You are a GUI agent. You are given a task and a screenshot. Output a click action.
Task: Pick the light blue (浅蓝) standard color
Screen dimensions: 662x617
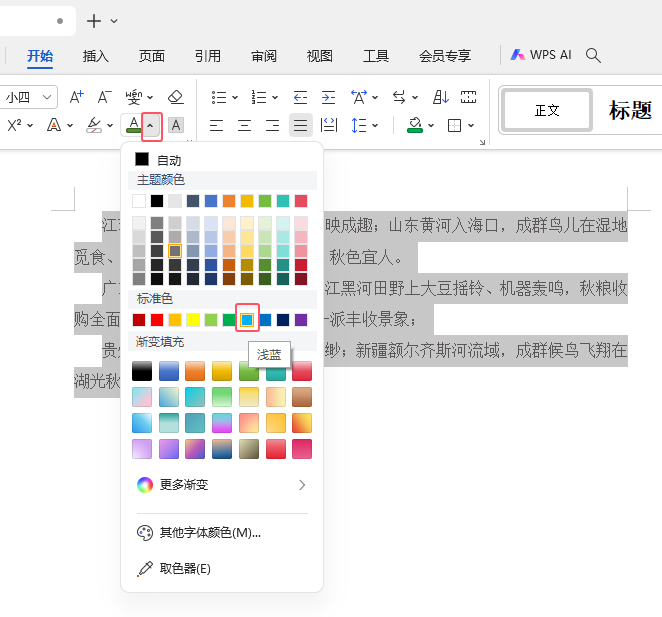click(247, 320)
